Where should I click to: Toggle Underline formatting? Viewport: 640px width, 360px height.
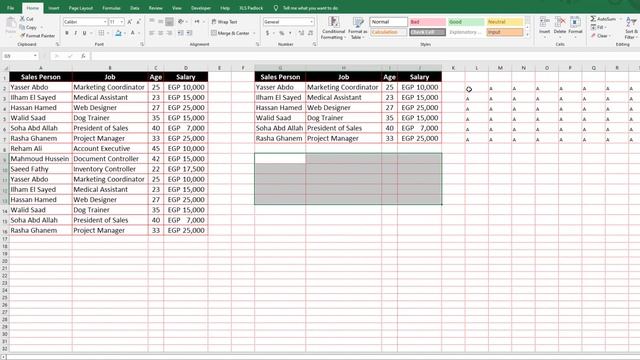[x=84, y=33]
